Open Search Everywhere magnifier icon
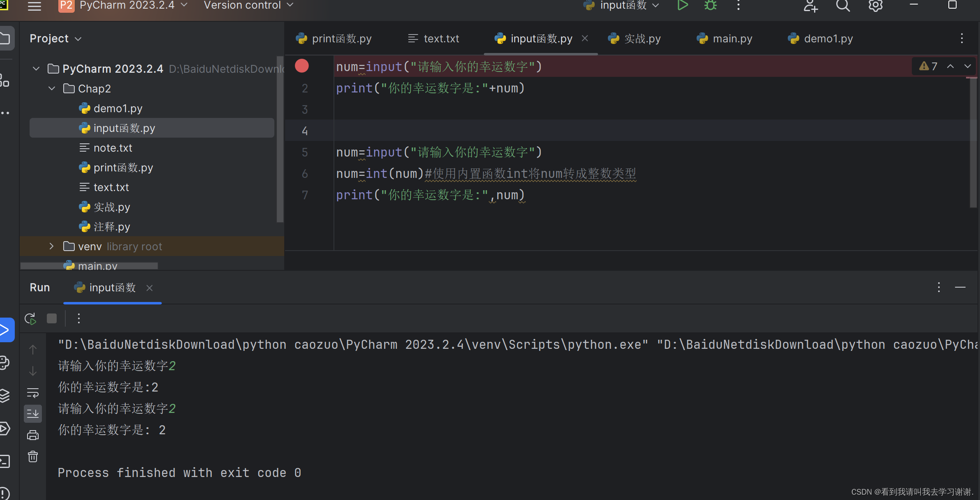The width and height of the screenshot is (980, 500). [x=843, y=5]
